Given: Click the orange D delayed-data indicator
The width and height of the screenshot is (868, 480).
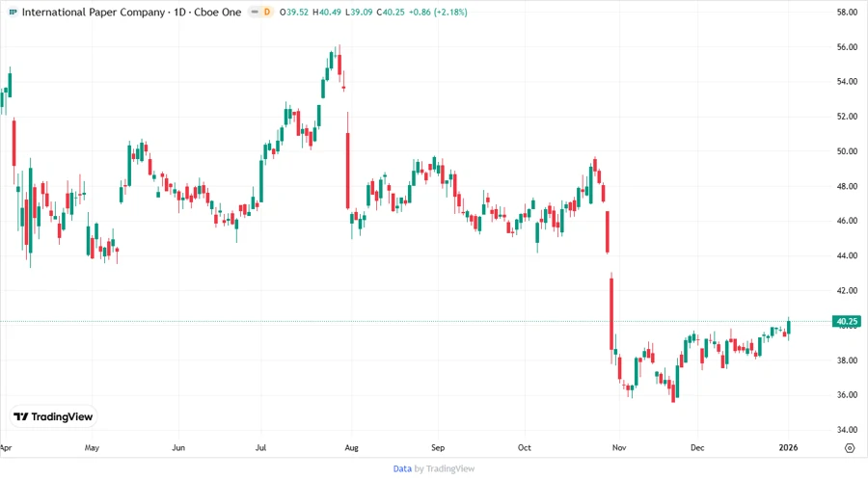Looking at the screenshot, I should [267, 13].
